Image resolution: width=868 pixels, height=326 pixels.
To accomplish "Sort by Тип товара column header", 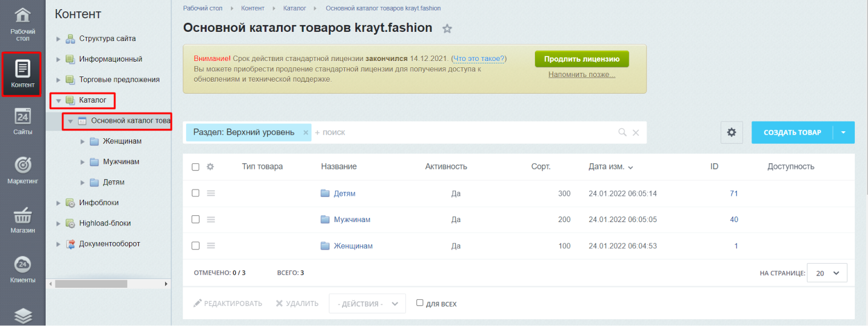I will tap(262, 167).
